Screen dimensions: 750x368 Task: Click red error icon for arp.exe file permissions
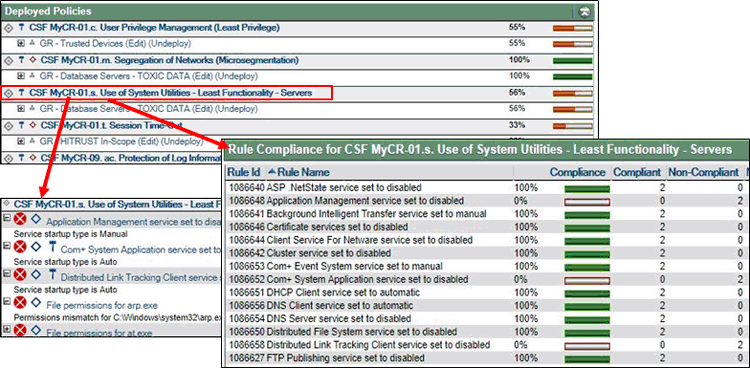click(20, 302)
